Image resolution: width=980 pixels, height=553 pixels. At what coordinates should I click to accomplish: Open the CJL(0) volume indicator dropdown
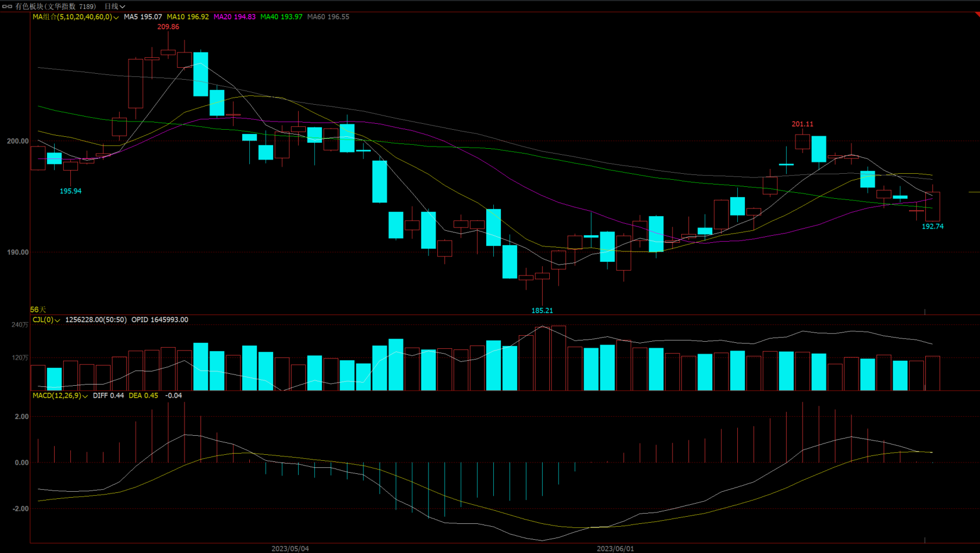[x=46, y=320]
